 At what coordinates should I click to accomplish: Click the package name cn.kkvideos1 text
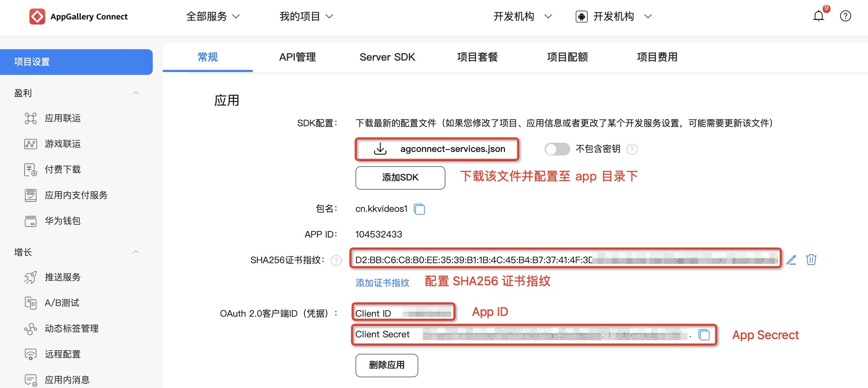tap(381, 209)
